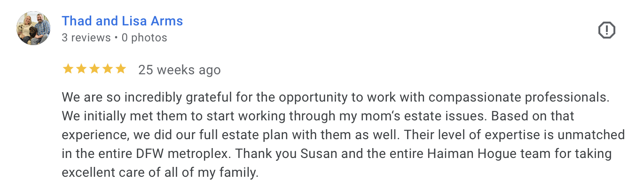Click the second gold rating star
The height and width of the screenshot is (189, 644).
pos(81,70)
